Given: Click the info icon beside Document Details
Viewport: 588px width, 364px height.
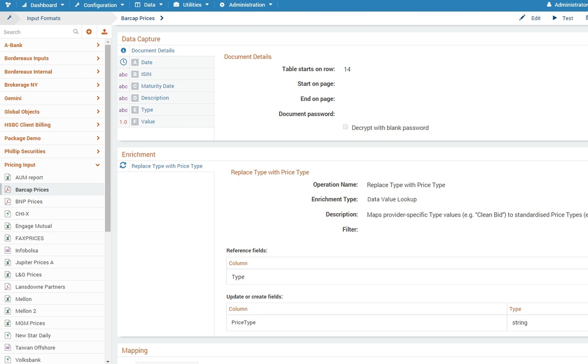Looking at the screenshot, I should pos(123,50).
